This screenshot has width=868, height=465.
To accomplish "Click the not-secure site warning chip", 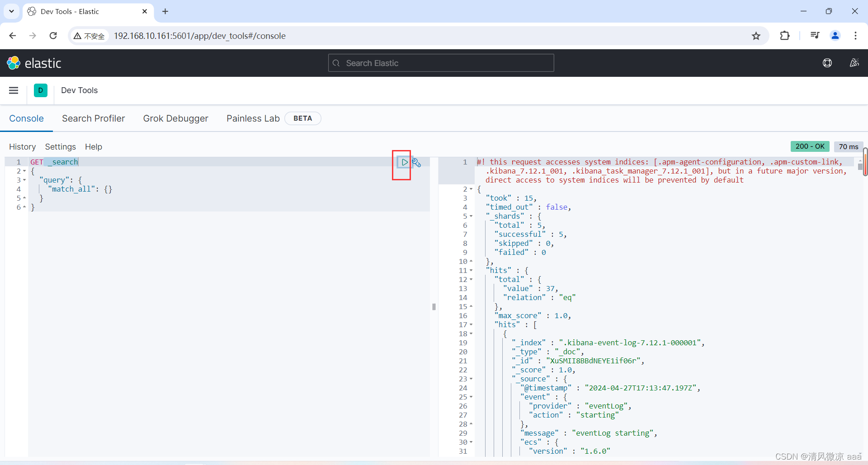I will (x=89, y=36).
